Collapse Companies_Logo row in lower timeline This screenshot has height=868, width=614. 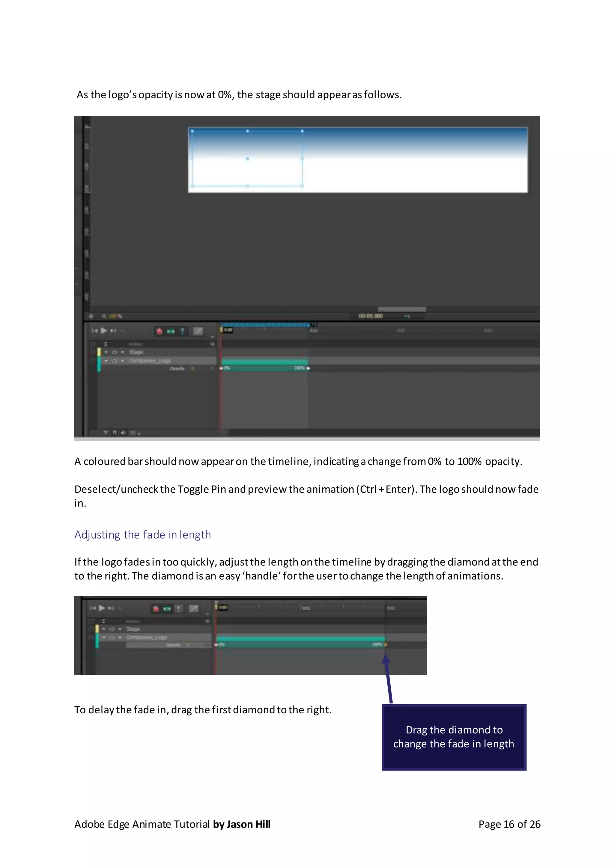[x=104, y=638]
